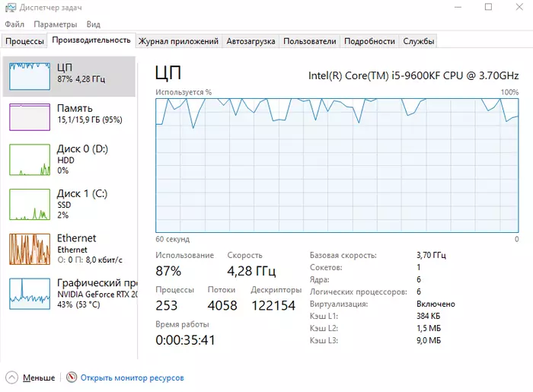Click the Ethernet 8,0 кбит/с throughput text
This screenshot has height=392, width=533.
(90, 260)
